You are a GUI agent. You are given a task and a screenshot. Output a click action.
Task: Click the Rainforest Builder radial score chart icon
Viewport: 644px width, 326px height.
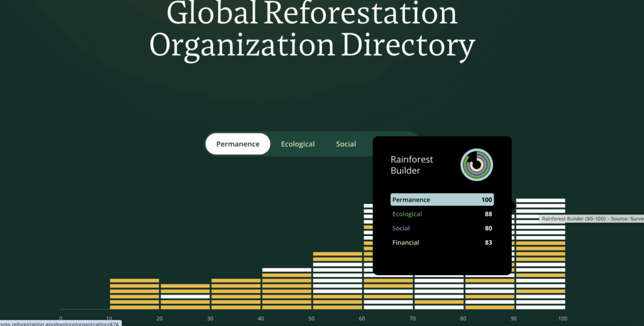click(x=477, y=165)
